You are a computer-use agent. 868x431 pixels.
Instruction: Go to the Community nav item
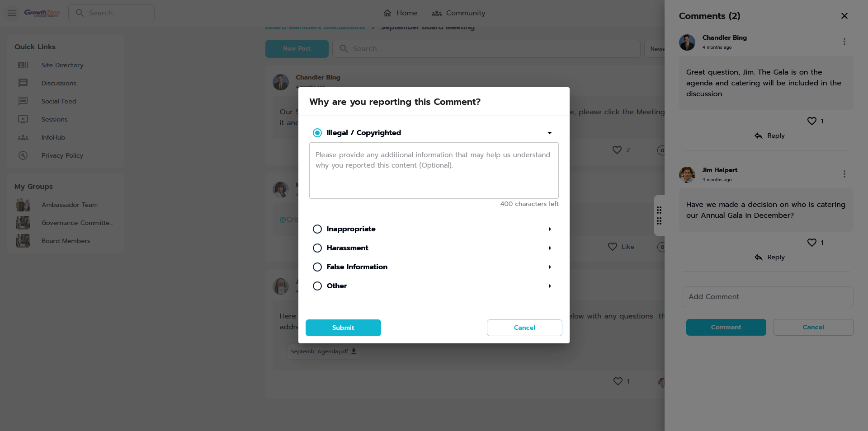[458, 13]
